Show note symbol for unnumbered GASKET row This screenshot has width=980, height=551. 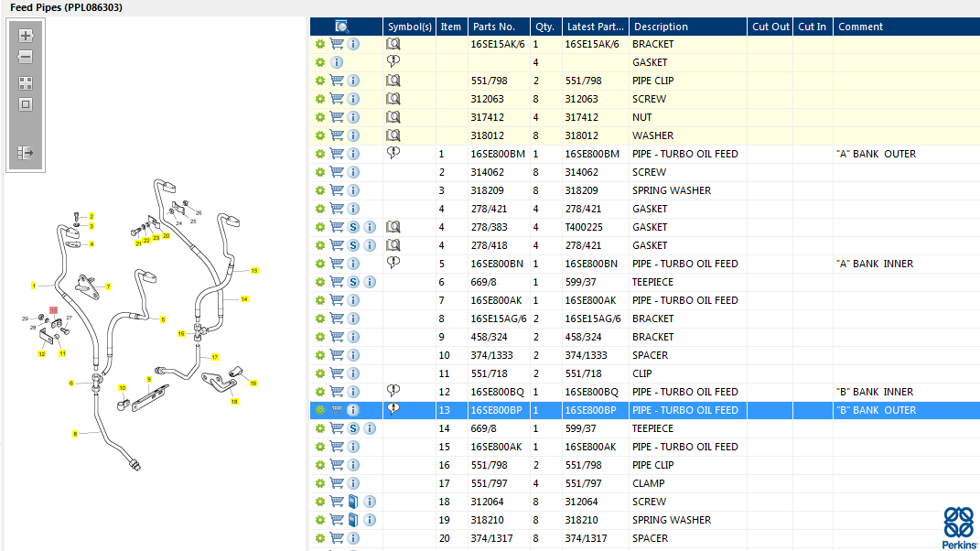pos(393,61)
